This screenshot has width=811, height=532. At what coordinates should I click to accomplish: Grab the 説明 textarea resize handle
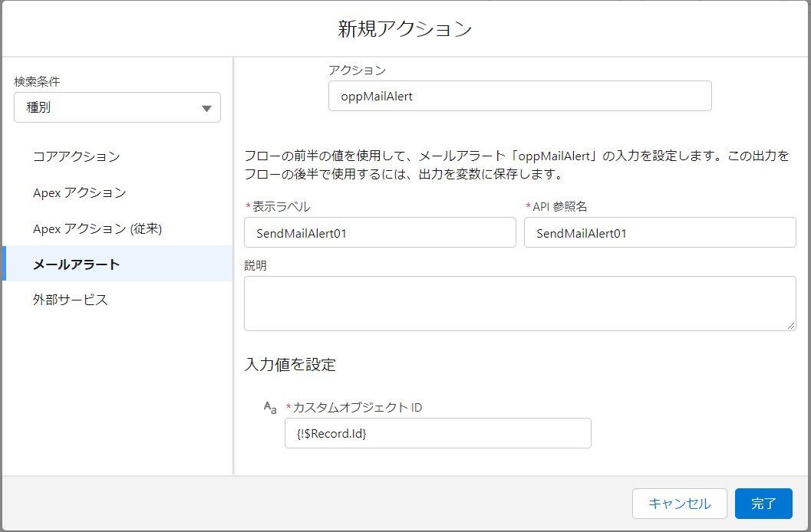point(791,326)
